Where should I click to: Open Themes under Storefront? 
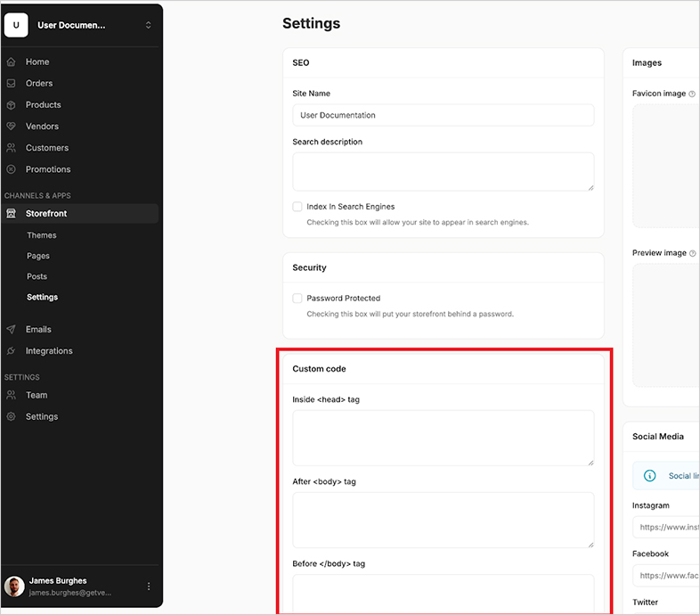(42, 235)
